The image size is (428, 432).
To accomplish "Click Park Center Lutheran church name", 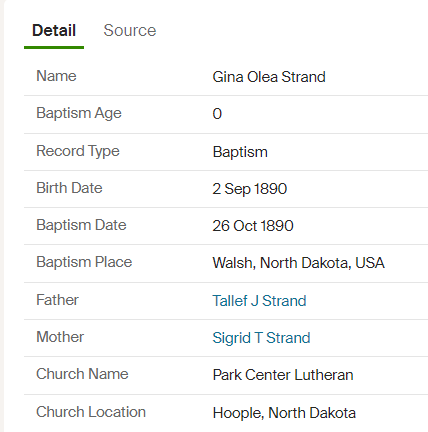I will tap(283, 375).
